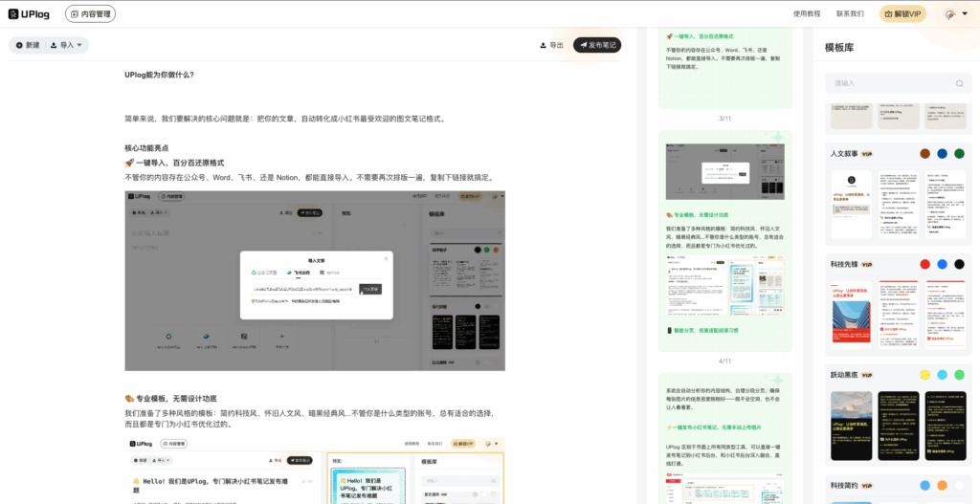Click the import dialog screenshot in editor
The image size is (980, 504).
tap(315, 280)
